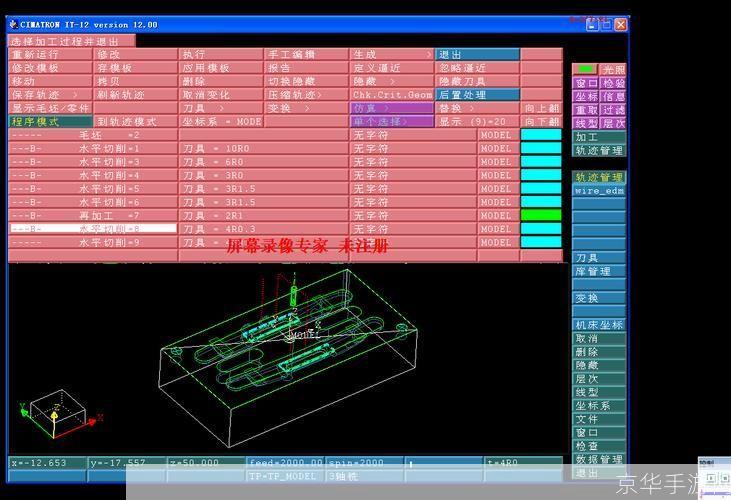Click the 应用模板 apply template button
The width and height of the screenshot is (731, 500).
pyautogui.click(x=221, y=68)
